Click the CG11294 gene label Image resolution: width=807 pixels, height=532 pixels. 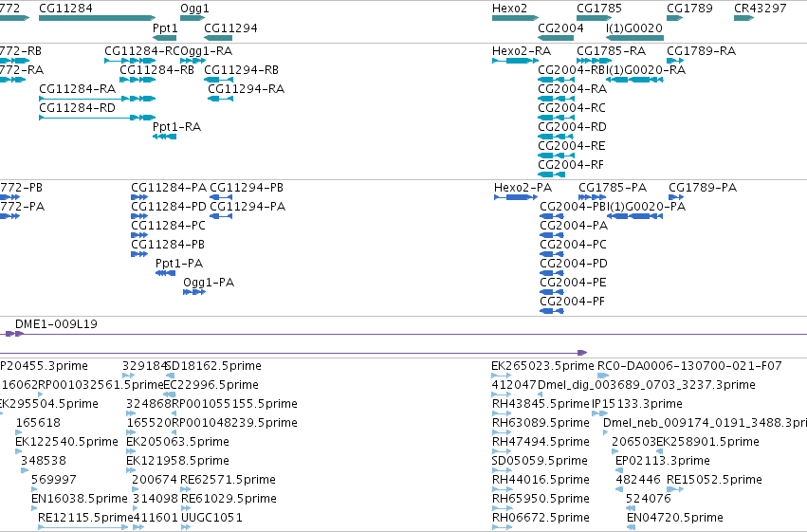click(230, 28)
